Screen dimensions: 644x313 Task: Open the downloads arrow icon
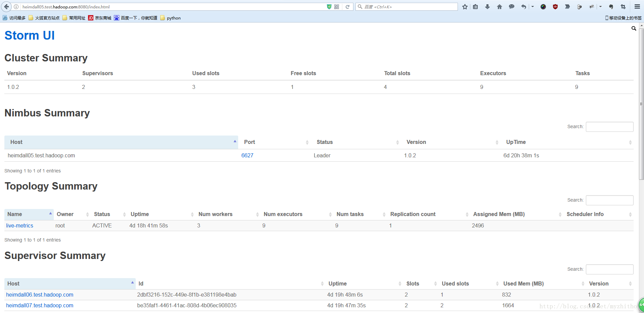pyautogui.click(x=487, y=7)
